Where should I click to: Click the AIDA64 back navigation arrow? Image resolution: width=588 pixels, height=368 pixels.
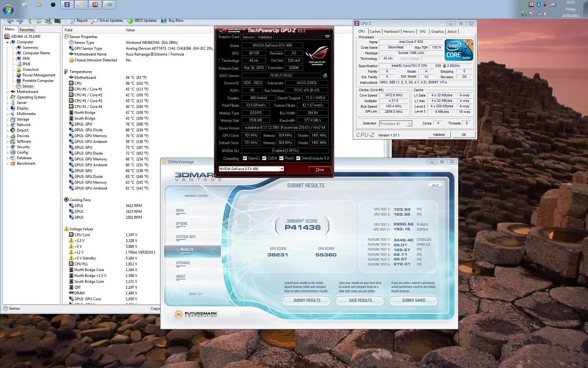click(x=10, y=21)
